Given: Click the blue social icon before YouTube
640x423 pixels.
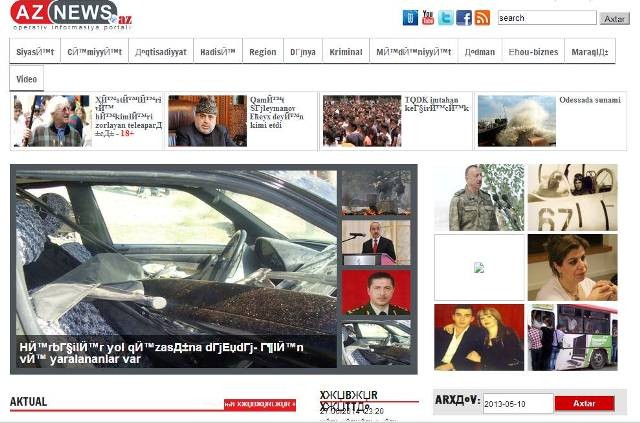Looking at the screenshot, I should [410, 18].
